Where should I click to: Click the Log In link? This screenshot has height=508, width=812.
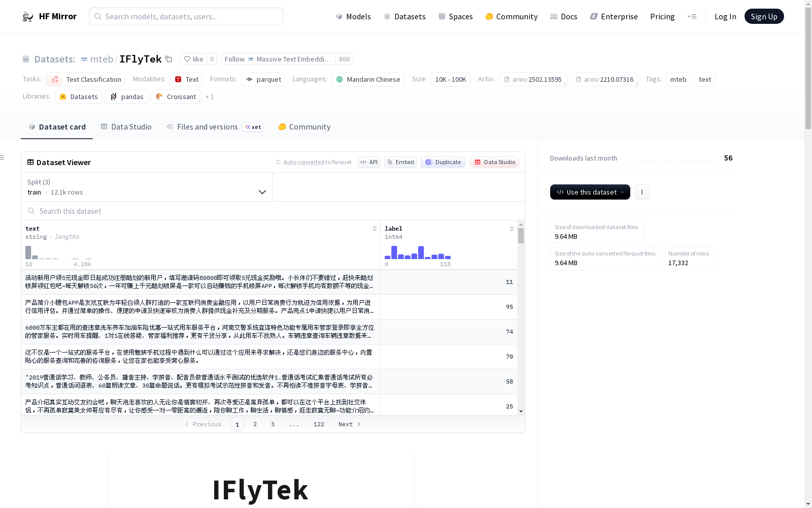[725, 17]
